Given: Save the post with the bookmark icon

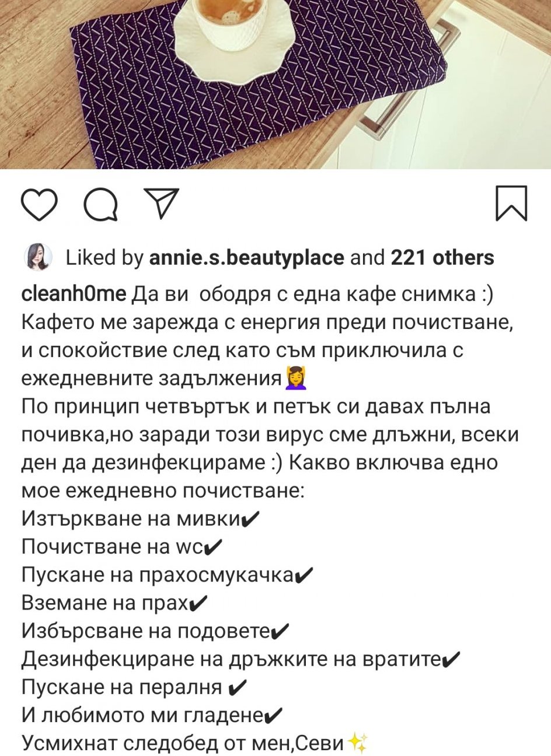Looking at the screenshot, I should click(x=511, y=203).
